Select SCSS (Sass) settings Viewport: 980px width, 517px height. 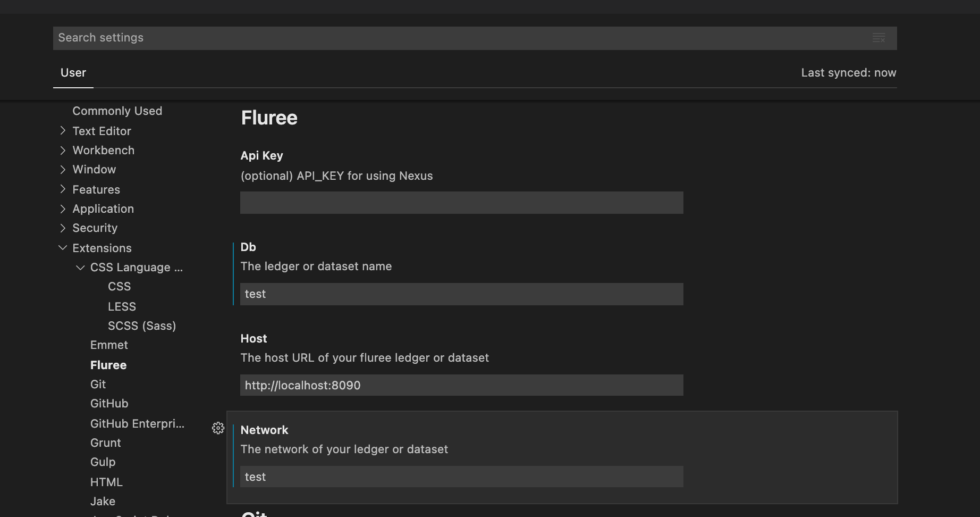click(142, 326)
